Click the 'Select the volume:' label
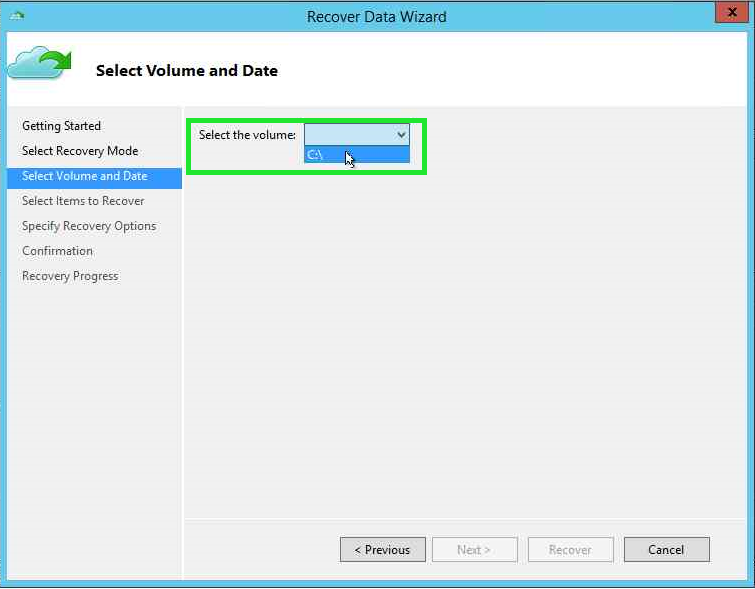The image size is (755, 589). (x=247, y=135)
